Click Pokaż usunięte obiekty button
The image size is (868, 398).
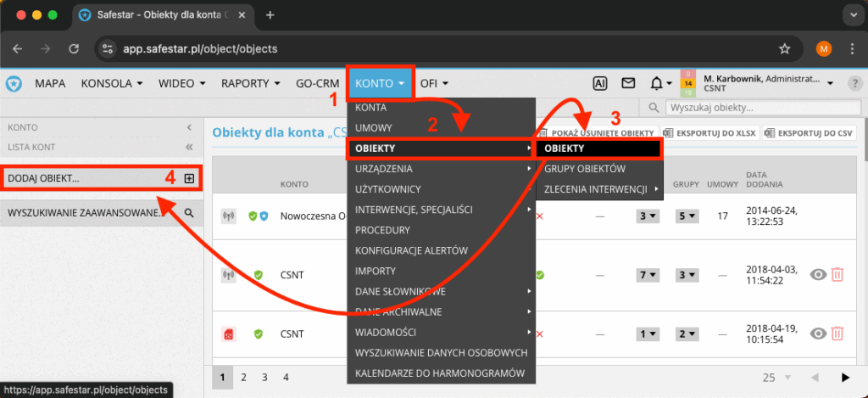(597, 133)
